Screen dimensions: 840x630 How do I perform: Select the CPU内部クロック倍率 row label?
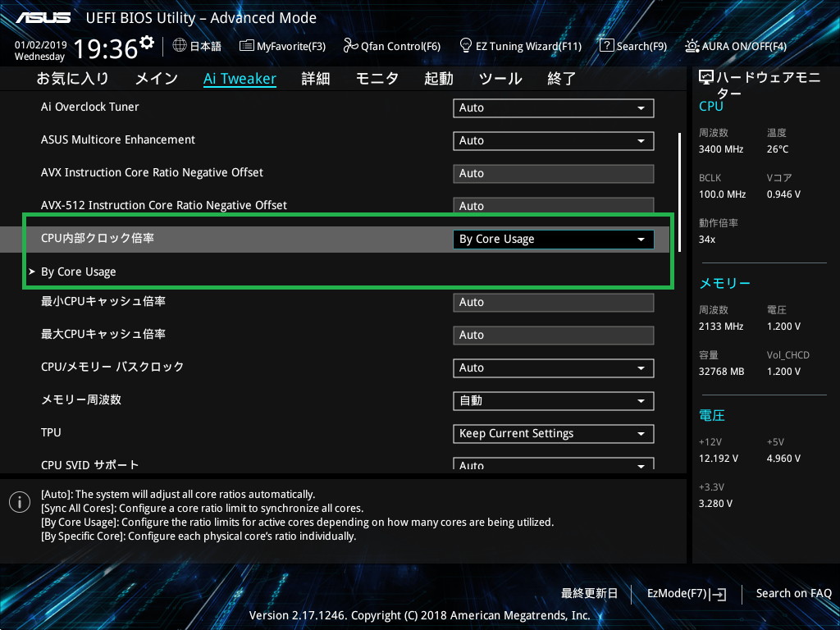(x=98, y=239)
